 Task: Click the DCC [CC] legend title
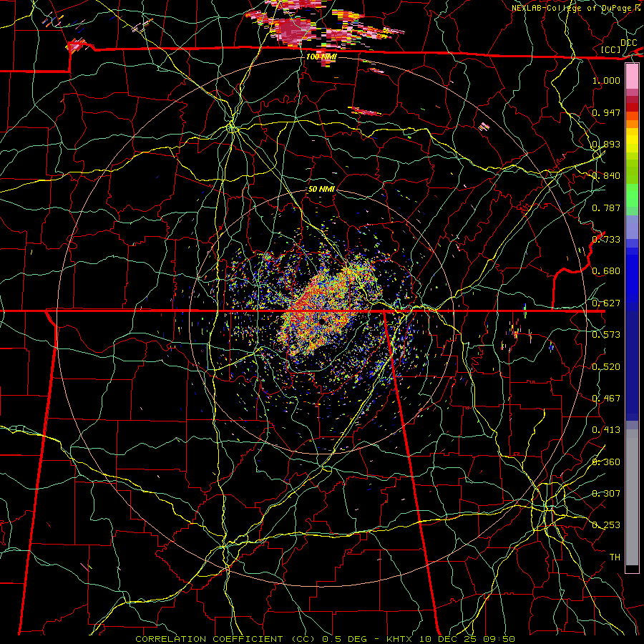[x=620, y=46]
